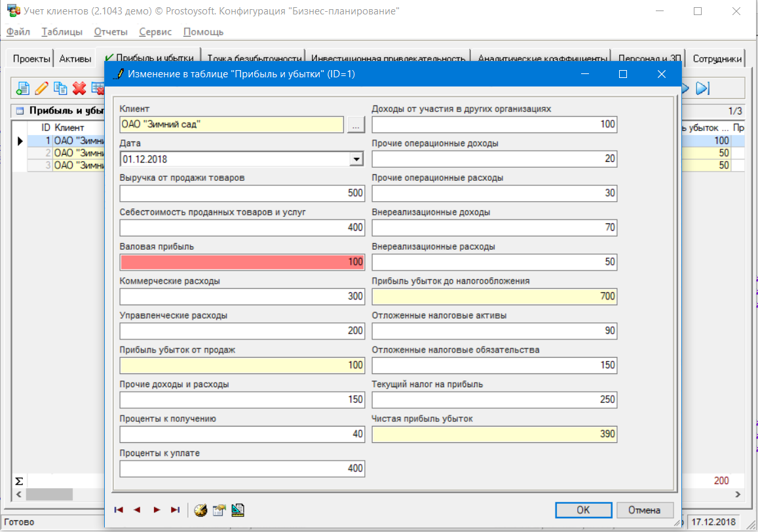The width and height of the screenshot is (758, 532).
Task: Go to next record in dialog navigator
Action: tap(157, 510)
